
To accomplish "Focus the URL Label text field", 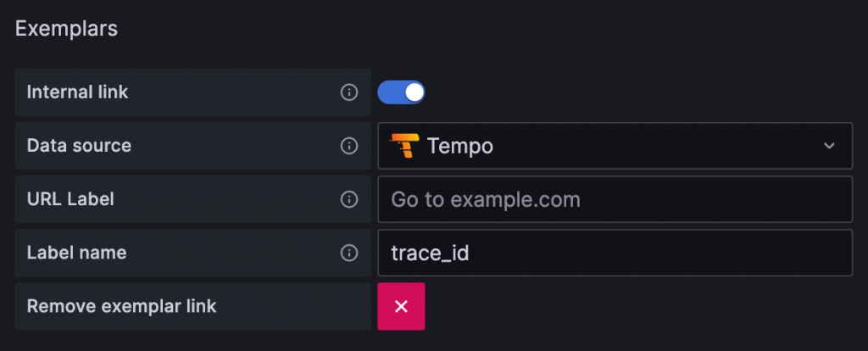I will [614, 199].
